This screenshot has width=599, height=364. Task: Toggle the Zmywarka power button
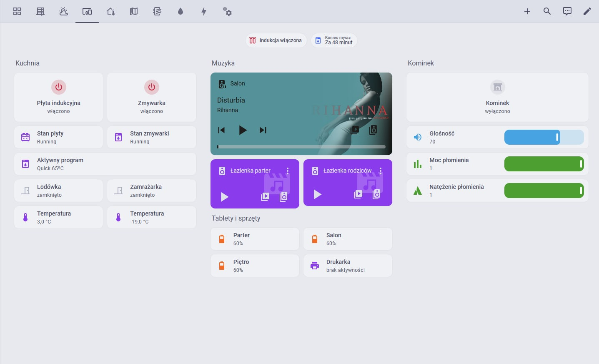152,87
